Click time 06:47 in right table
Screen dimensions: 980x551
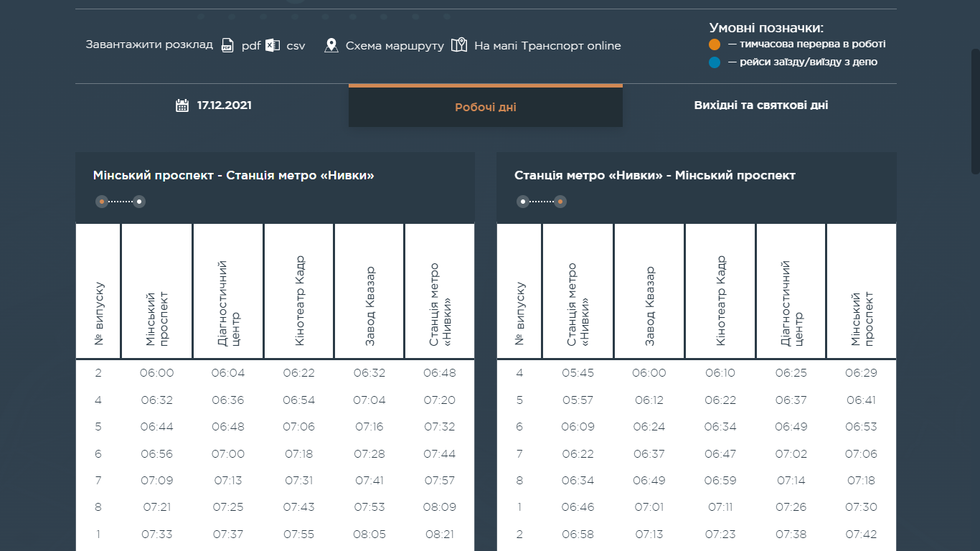pyautogui.click(x=720, y=454)
